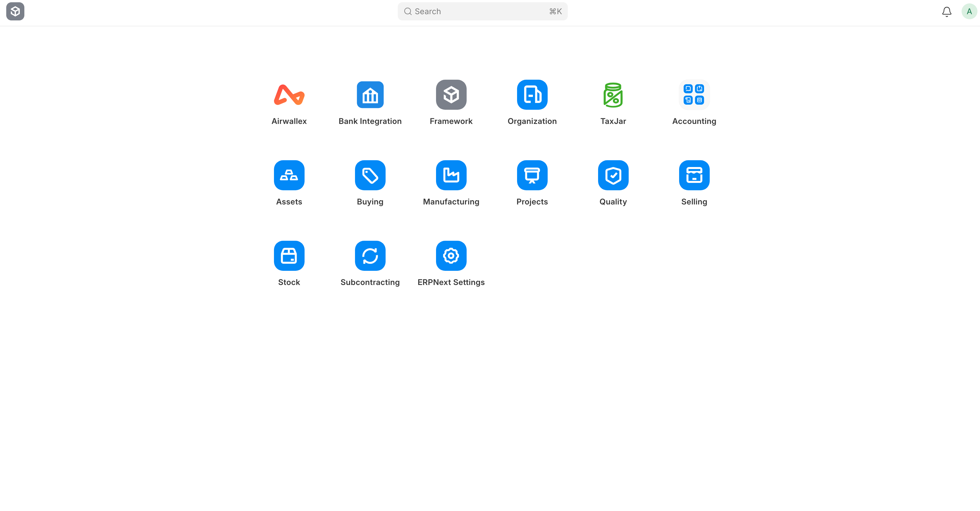Open the TaxJar jar icon
The width and height of the screenshot is (980, 511).
click(613, 95)
